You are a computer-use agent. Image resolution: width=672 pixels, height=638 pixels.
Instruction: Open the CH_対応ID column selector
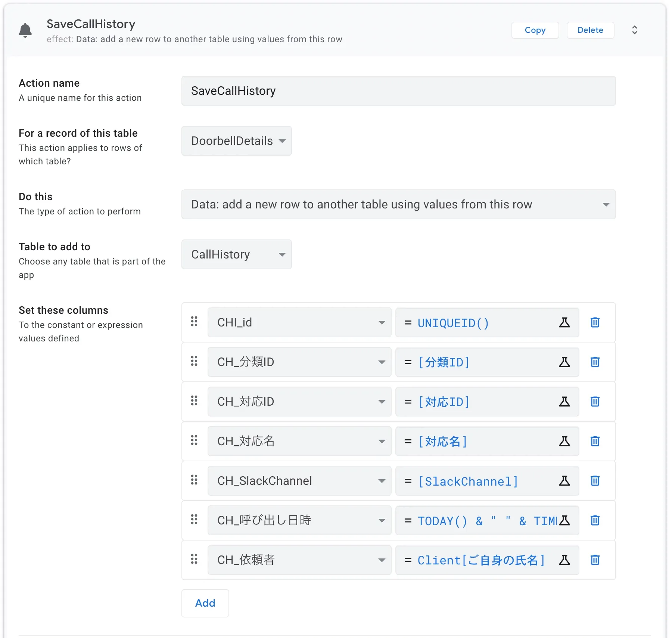(299, 402)
